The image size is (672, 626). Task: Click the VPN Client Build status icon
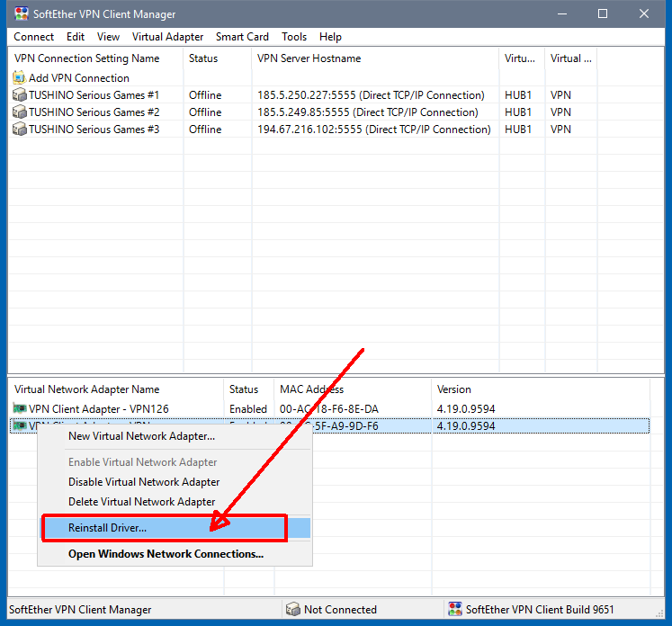point(455,610)
